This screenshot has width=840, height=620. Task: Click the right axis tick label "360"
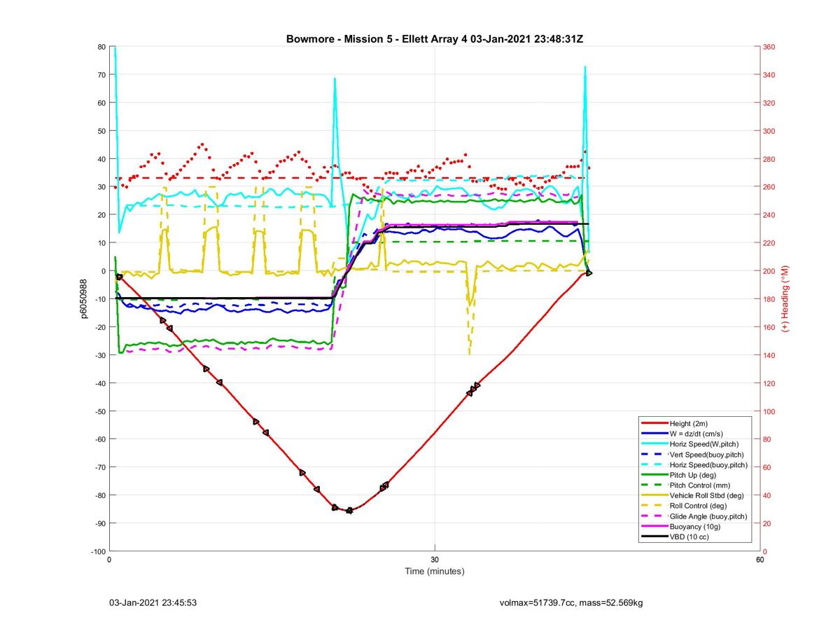(769, 47)
